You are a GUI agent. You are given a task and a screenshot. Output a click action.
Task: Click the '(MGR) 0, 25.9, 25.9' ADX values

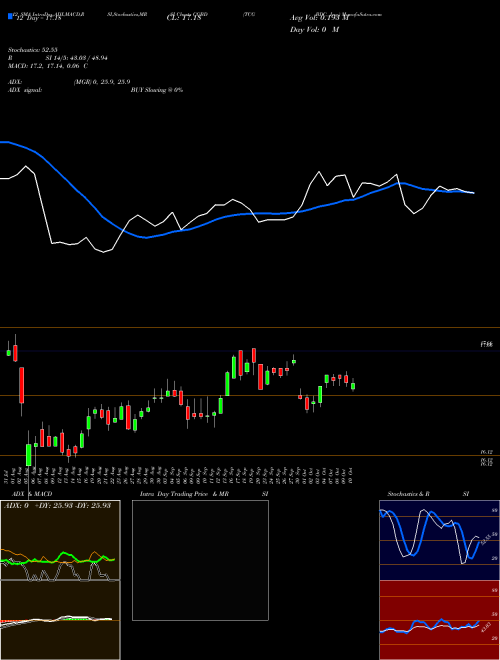(x=102, y=82)
